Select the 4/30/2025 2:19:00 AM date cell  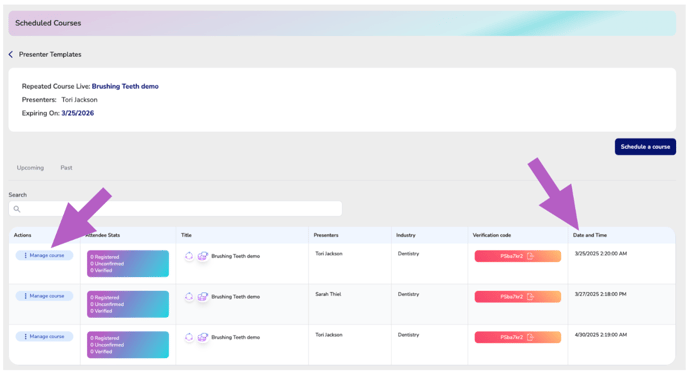600,335
